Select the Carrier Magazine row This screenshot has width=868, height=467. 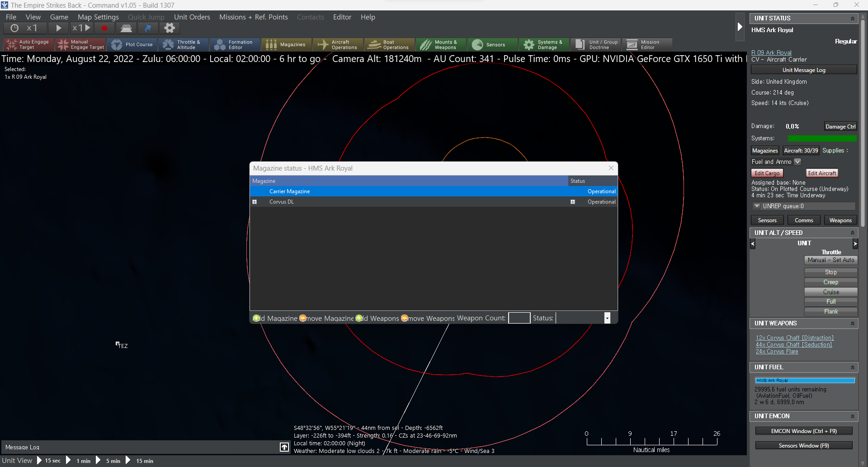pos(434,191)
